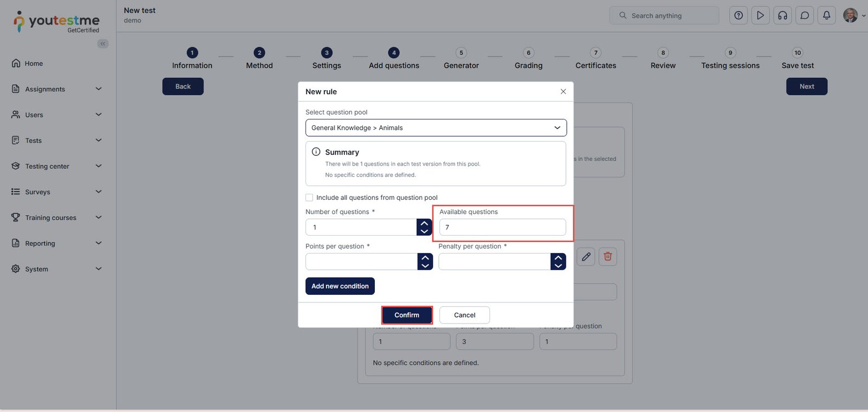
Task: Click the red trash delete icon
Action: [608, 257]
